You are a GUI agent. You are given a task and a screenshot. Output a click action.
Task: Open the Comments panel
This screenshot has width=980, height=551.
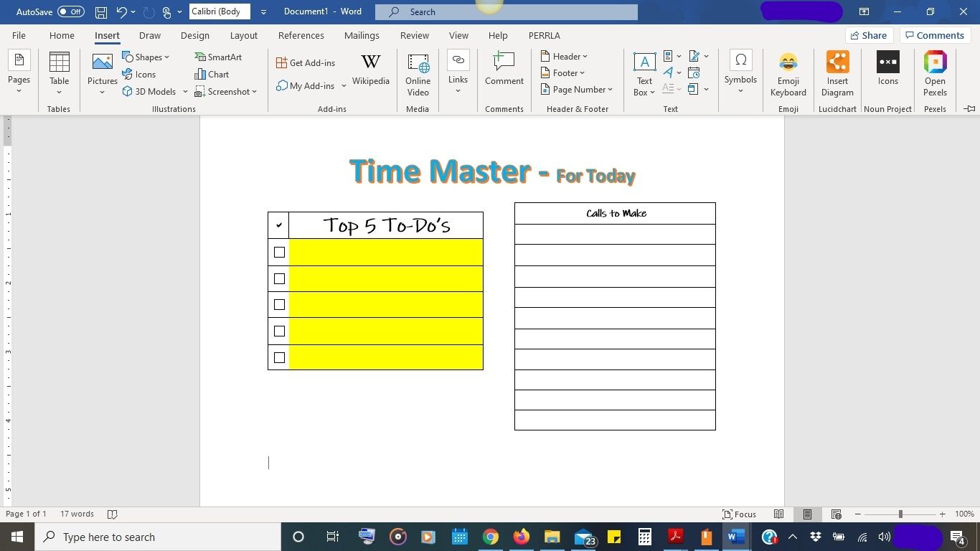(x=935, y=34)
